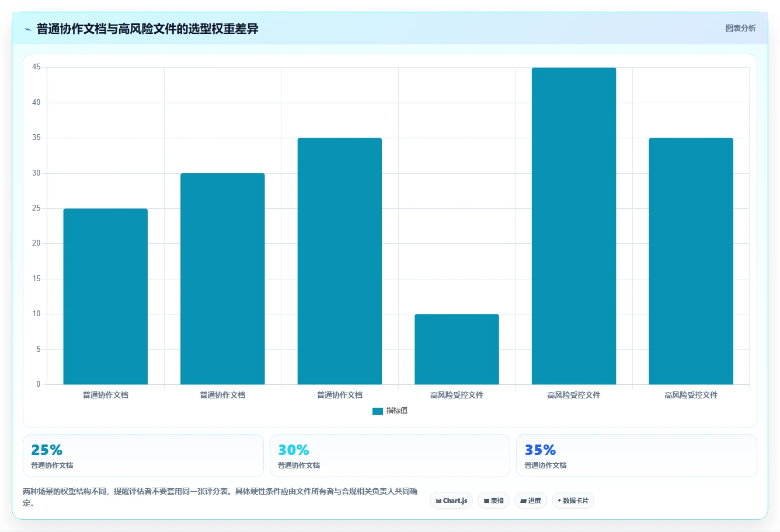Click the Chart.js tag
This screenshot has width=780, height=532.
click(x=451, y=501)
